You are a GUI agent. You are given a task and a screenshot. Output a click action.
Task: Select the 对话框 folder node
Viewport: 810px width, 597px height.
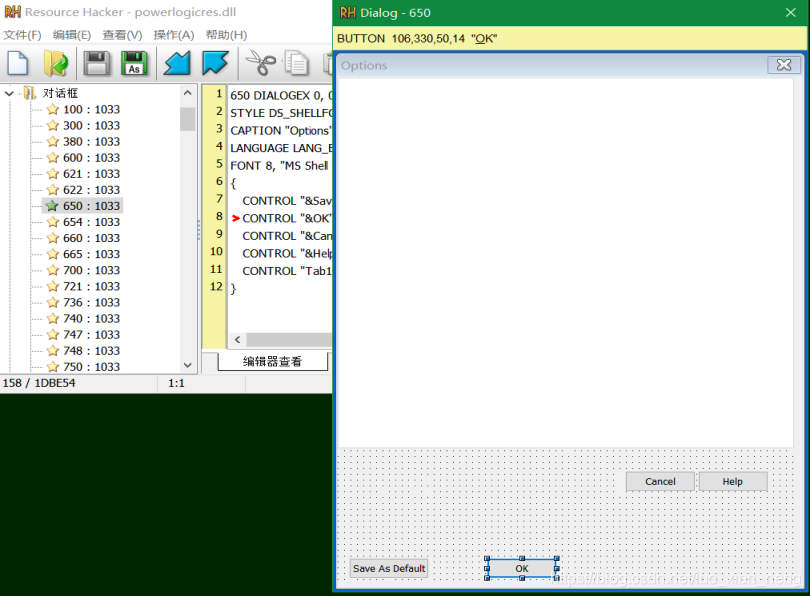pos(60,93)
